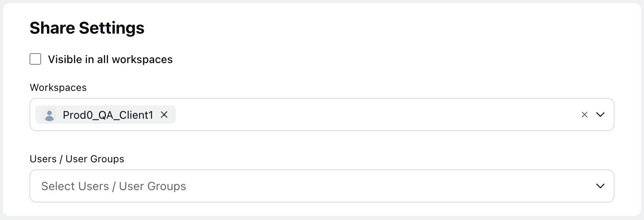Click the Prod0_QA_Client1 avatar icon
This screenshot has width=644, height=220.
click(49, 115)
